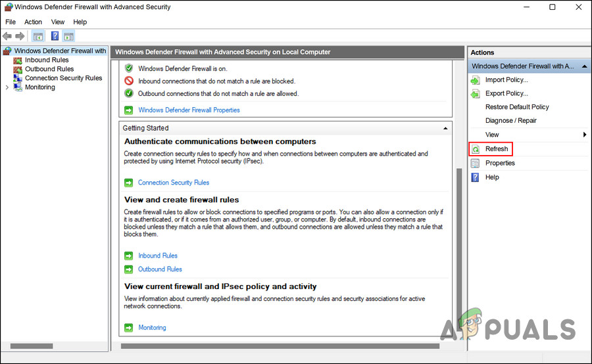The height and width of the screenshot is (364, 592).
Task: Follow the Monitoring link in center pane
Action: coord(152,327)
